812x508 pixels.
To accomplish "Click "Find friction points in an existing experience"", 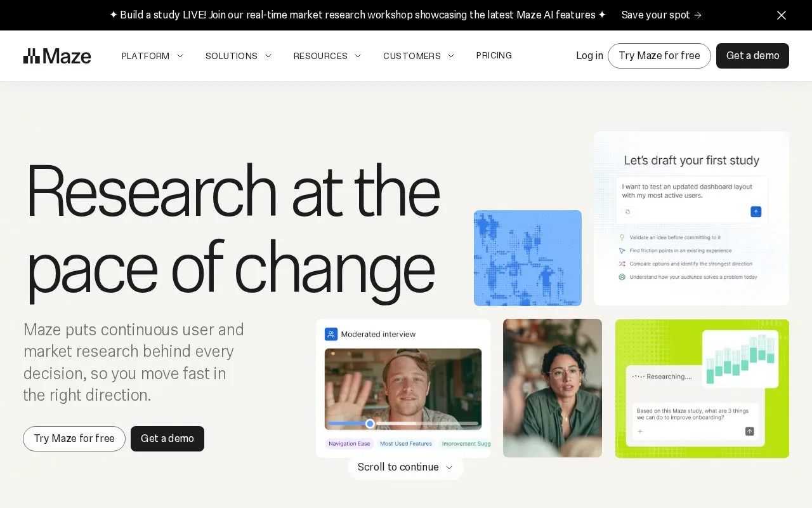I will tap(681, 251).
